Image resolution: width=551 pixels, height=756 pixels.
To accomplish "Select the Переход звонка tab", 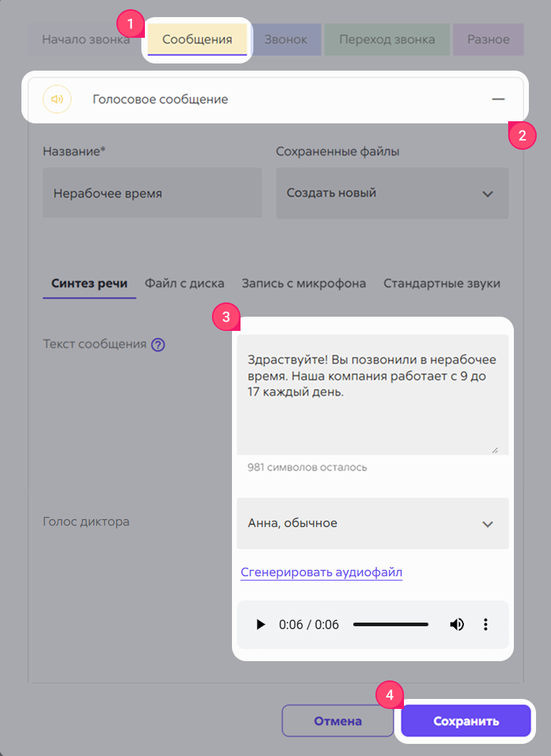I will coord(387,39).
